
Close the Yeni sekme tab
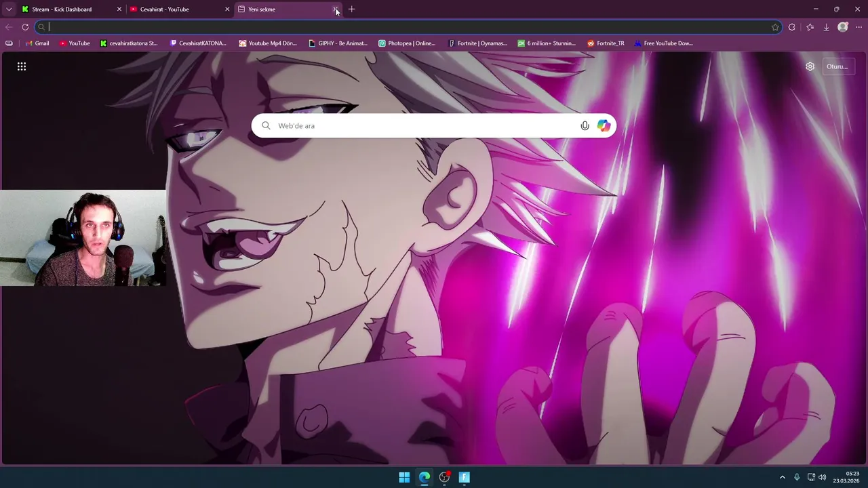336,9
